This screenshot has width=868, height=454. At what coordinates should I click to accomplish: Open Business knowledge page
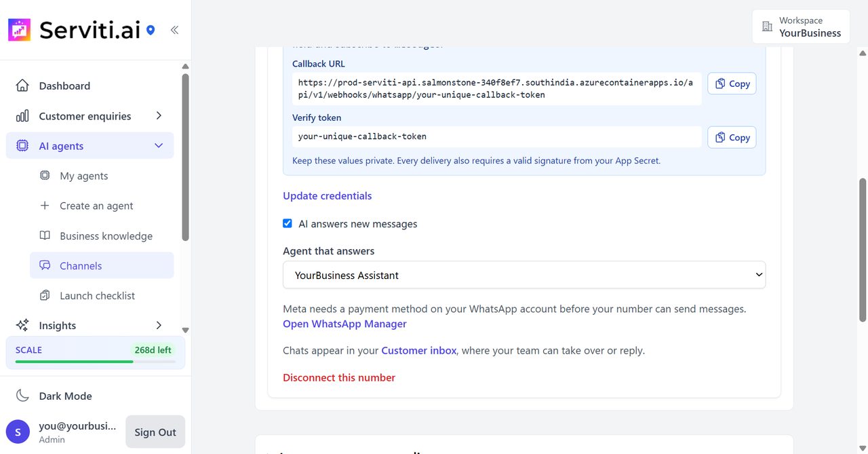pos(102,235)
